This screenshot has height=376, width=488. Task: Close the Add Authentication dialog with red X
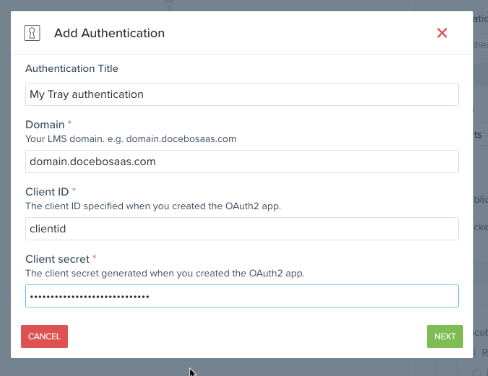442,33
